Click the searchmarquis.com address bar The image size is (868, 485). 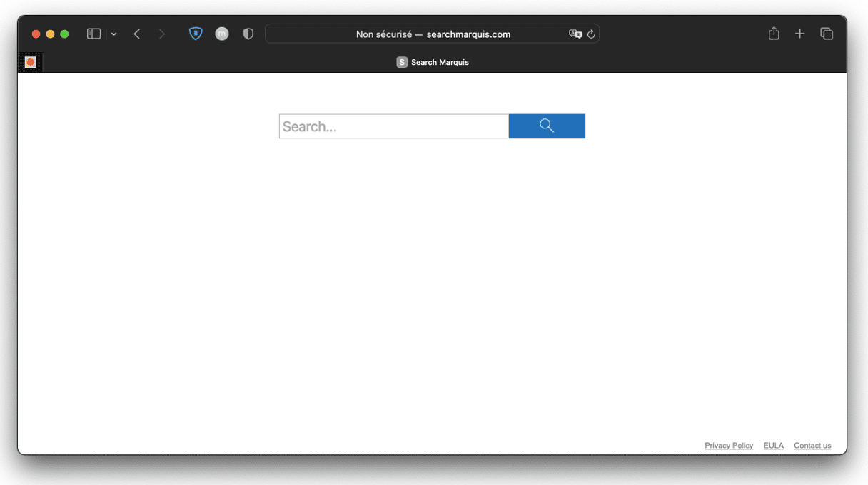[433, 34]
